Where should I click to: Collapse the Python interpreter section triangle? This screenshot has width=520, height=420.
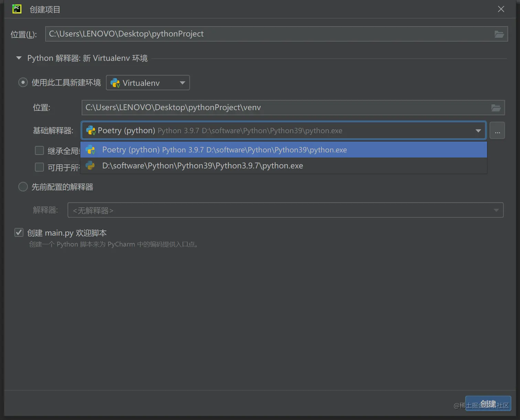point(19,58)
